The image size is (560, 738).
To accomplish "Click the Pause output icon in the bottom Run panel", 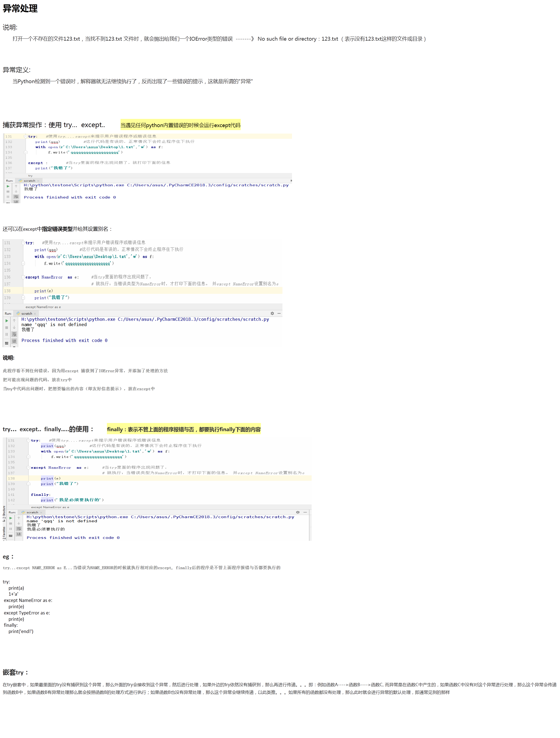I will (x=11, y=529).
